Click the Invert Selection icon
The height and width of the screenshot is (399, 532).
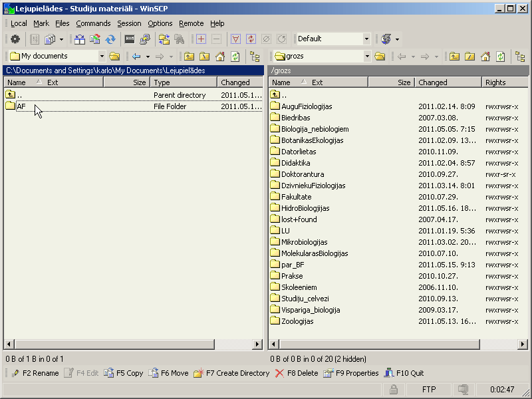click(251, 39)
